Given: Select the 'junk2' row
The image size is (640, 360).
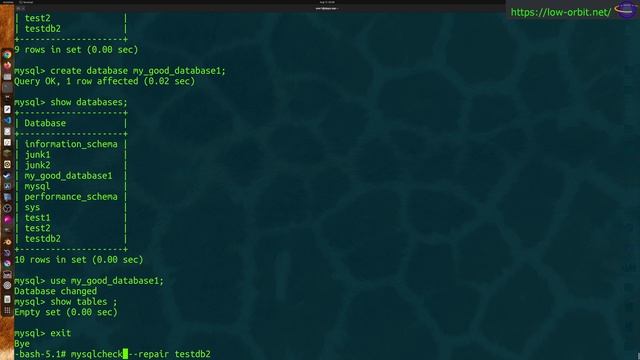Looking at the screenshot, I should click(x=71, y=165).
